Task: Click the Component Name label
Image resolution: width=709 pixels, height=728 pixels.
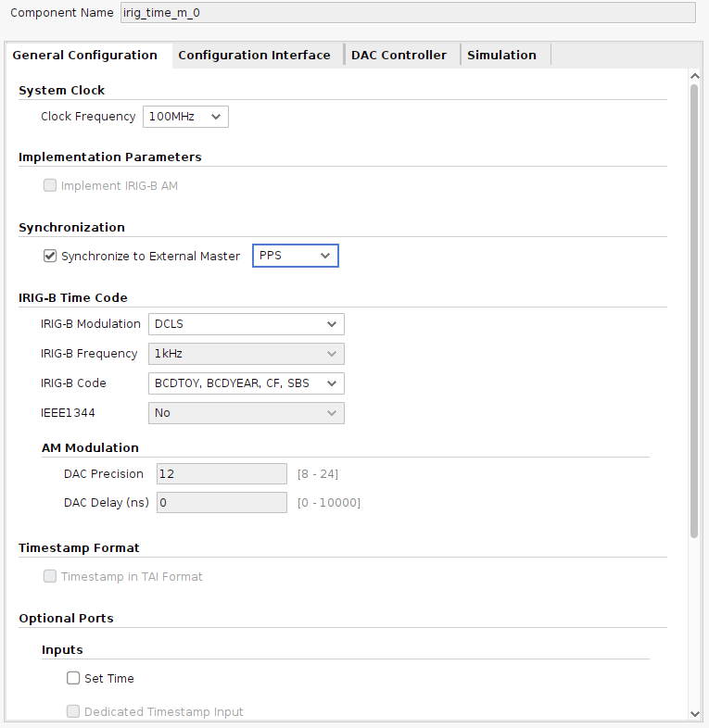Action: point(62,13)
